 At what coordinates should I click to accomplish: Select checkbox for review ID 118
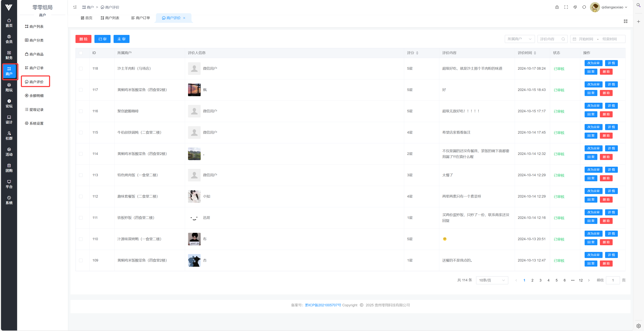click(81, 68)
